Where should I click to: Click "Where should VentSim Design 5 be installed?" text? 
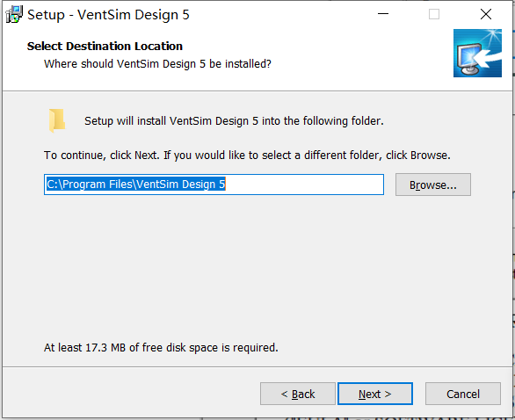tap(157, 64)
